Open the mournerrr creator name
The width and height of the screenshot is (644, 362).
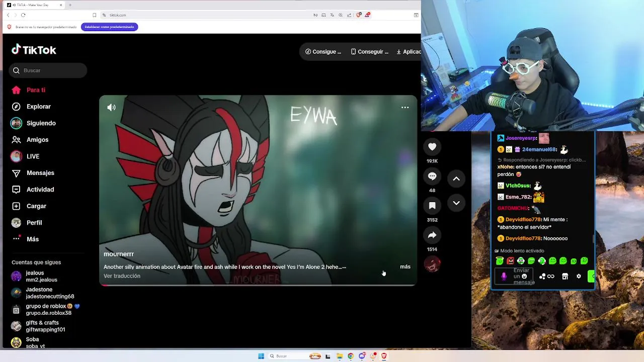pyautogui.click(x=119, y=254)
